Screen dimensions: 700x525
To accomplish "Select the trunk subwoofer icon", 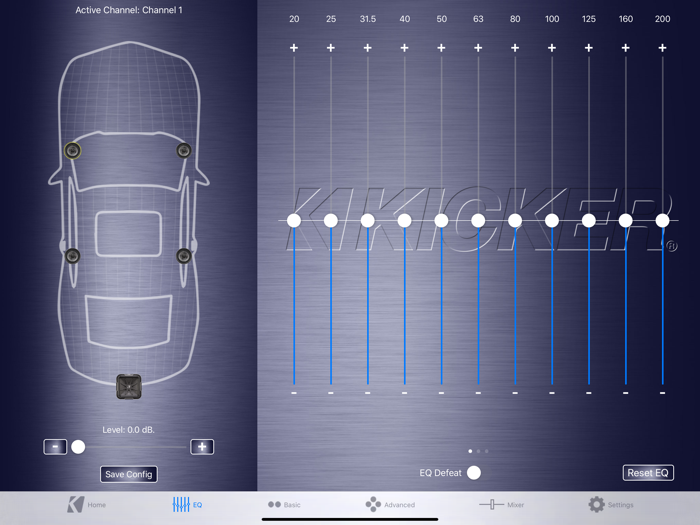I will tap(129, 386).
